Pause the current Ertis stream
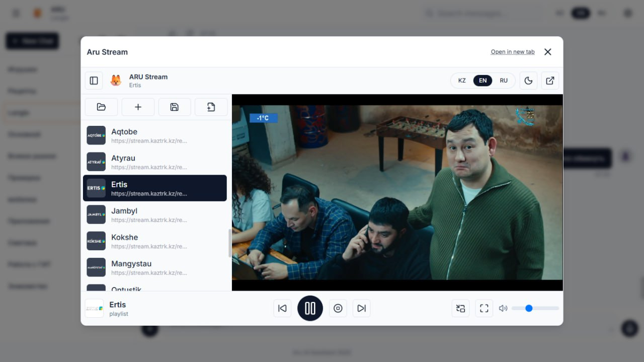 point(310,308)
